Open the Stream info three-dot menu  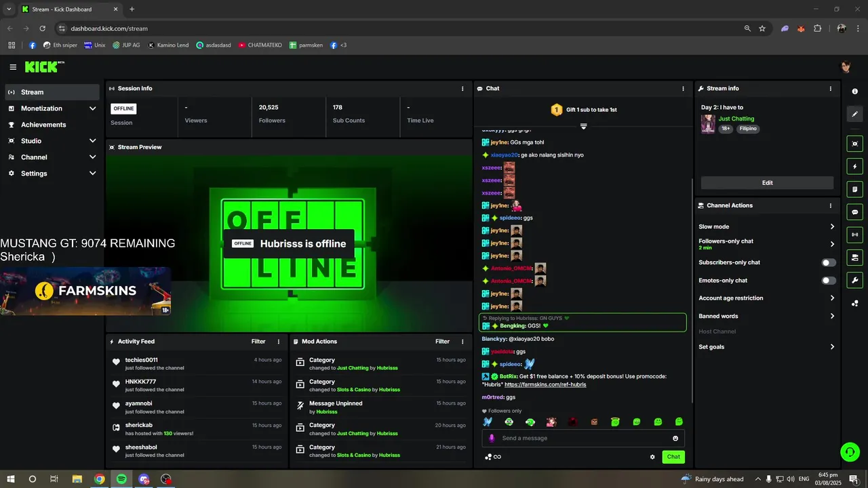pyautogui.click(x=830, y=89)
